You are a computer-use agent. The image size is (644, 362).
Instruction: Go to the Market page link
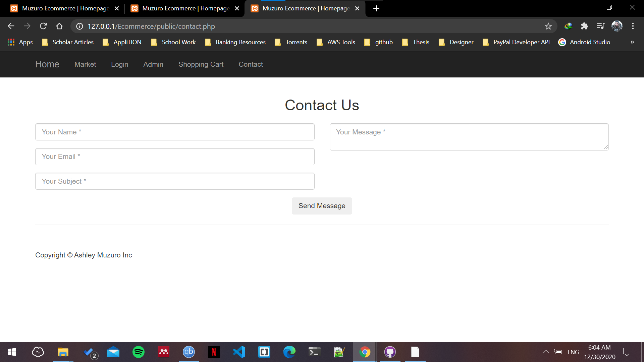85,64
